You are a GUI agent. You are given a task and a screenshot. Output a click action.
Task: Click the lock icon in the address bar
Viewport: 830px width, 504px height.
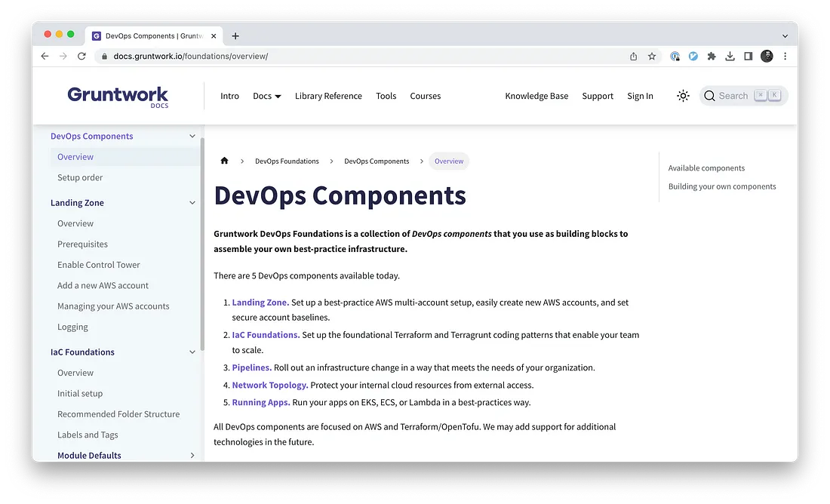coord(104,56)
